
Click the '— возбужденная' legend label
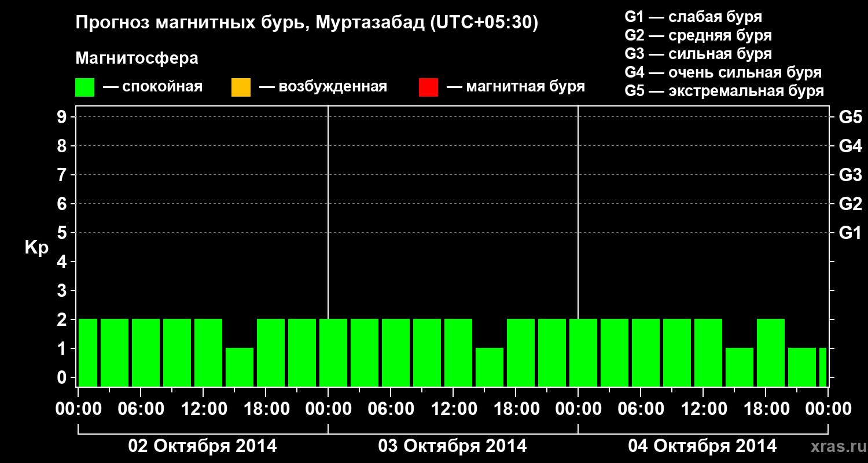pyautogui.click(x=323, y=87)
